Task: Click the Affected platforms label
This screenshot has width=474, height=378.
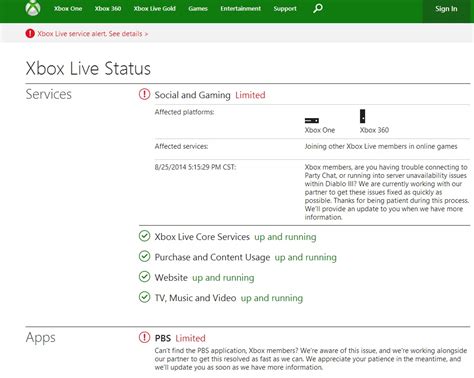Action: (184, 112)
